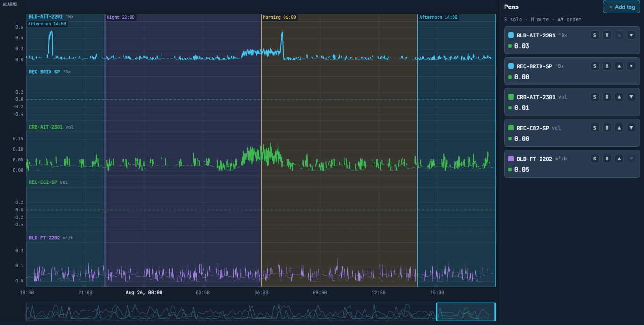
Task: Solo the BLD-AIT-2201 pen
Action: coord(595,35)
